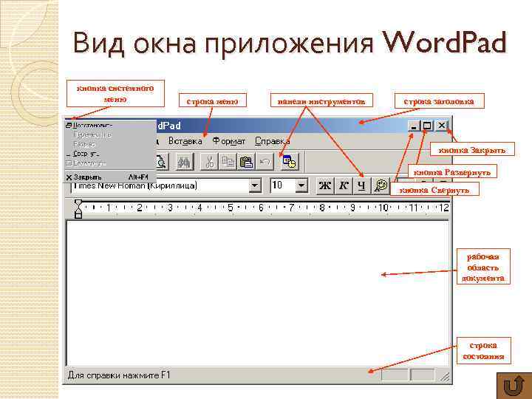Undo with the curved arrow icon
This screenshot has height=399, width=532.
pos(265,162)
